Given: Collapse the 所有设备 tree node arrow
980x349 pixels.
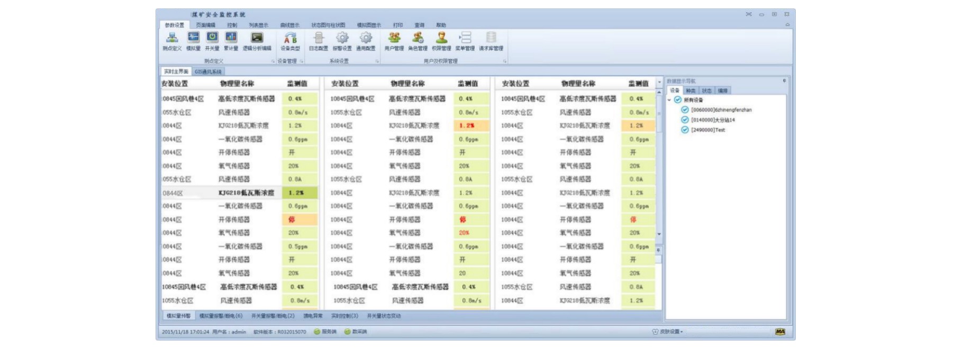Looking at the screenshot, I should (x=669, y=100).
